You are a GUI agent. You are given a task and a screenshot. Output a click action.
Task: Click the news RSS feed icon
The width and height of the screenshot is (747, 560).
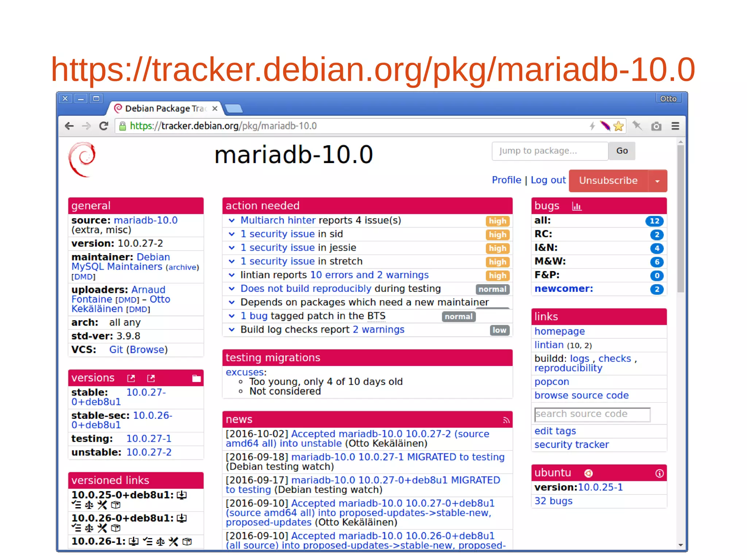click(x=506, y=420)
